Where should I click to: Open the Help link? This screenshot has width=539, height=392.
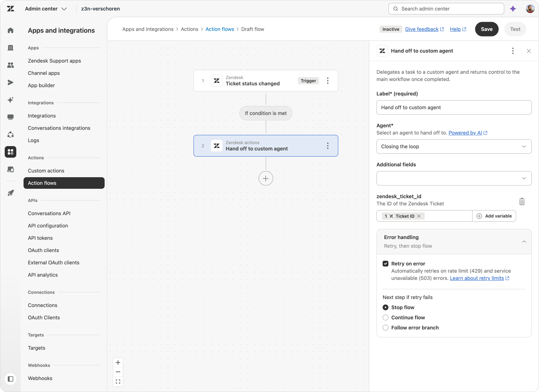[458, 29]
